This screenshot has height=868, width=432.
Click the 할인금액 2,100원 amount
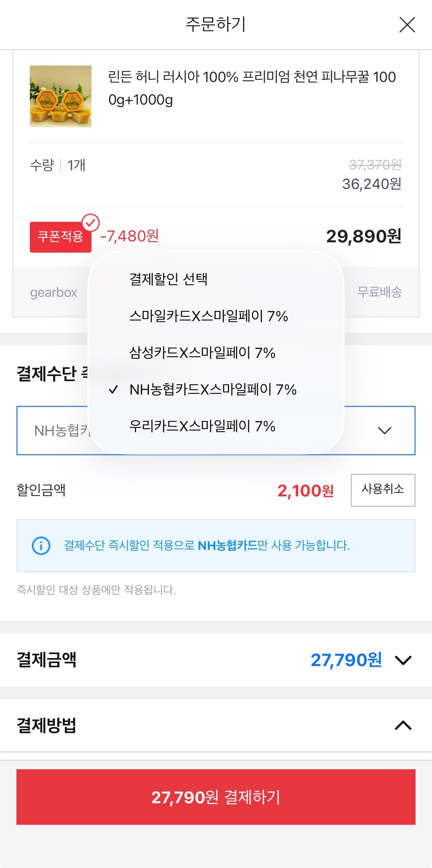pos(306,491)
